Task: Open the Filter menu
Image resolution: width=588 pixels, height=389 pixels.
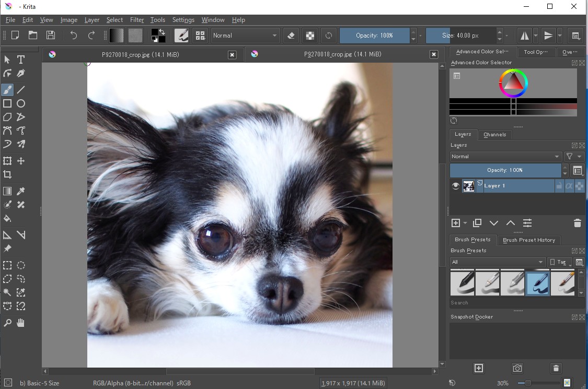Action: click(x=137, y=20)
